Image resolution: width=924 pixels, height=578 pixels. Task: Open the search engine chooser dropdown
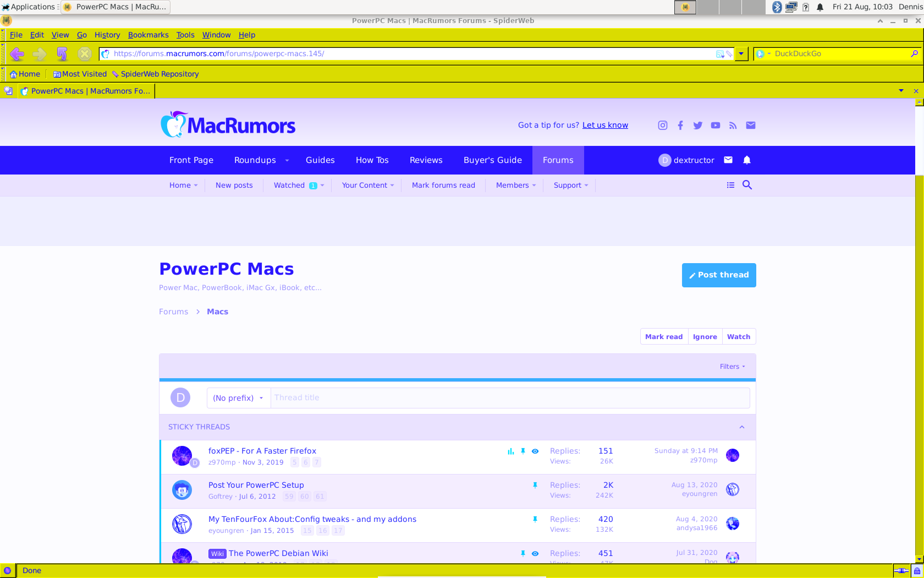click(763, 53)
